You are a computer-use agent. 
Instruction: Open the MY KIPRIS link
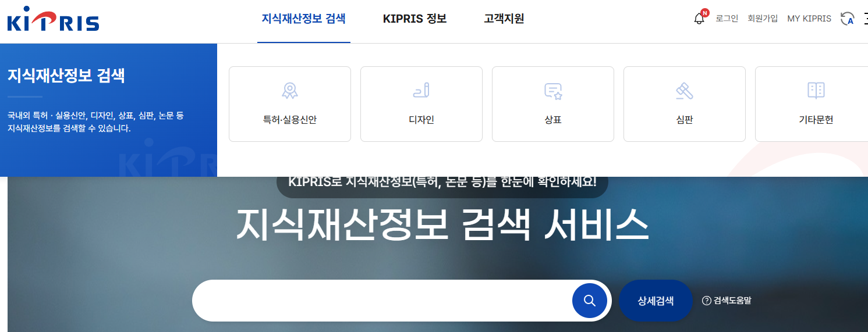pyautogui.click(x=809, y=19)
